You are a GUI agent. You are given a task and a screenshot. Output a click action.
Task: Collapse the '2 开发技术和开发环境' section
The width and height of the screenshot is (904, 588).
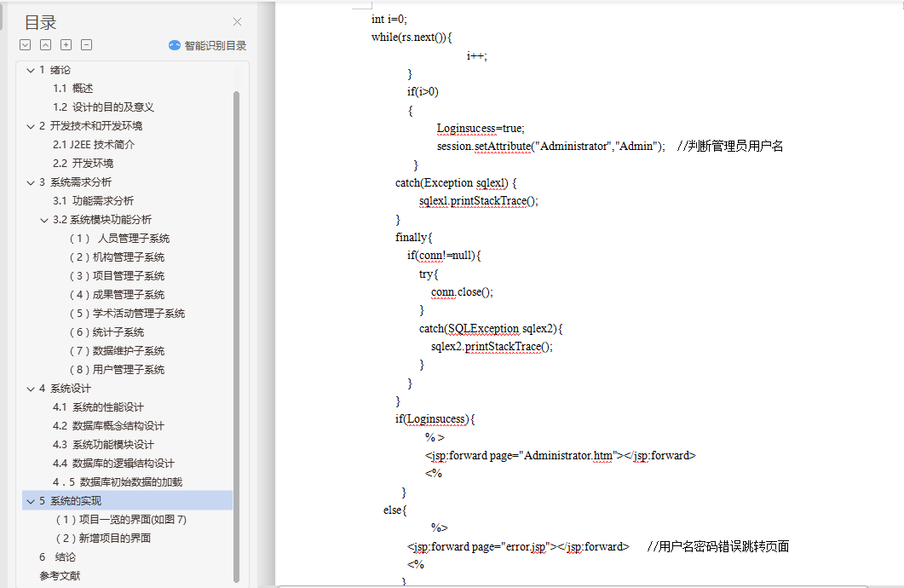(31, 126)
